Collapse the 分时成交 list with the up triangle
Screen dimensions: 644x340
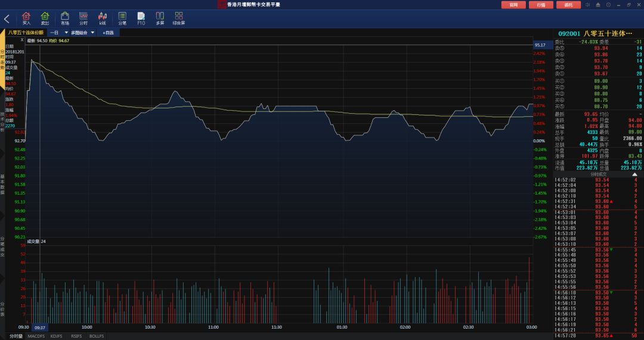tap(634, 174)
